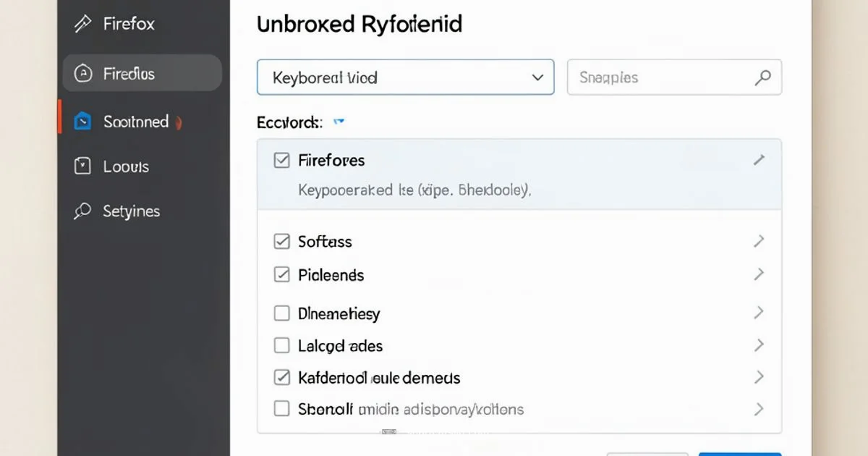This screenshot has height=456, width=868.
Task: Click the scrollbar thumb at the bottom center
Action: pos(388,432)
